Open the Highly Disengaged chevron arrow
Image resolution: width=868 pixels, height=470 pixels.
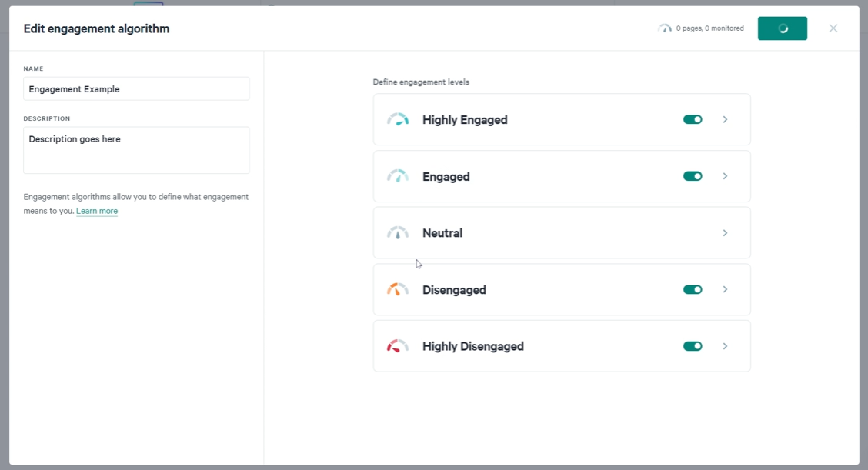click(725, 346)
